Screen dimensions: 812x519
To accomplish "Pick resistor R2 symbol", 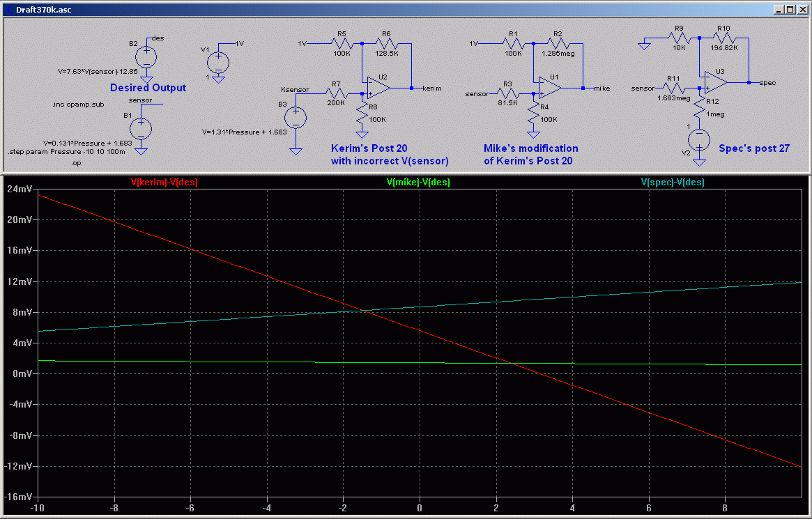I will [557, 43].
